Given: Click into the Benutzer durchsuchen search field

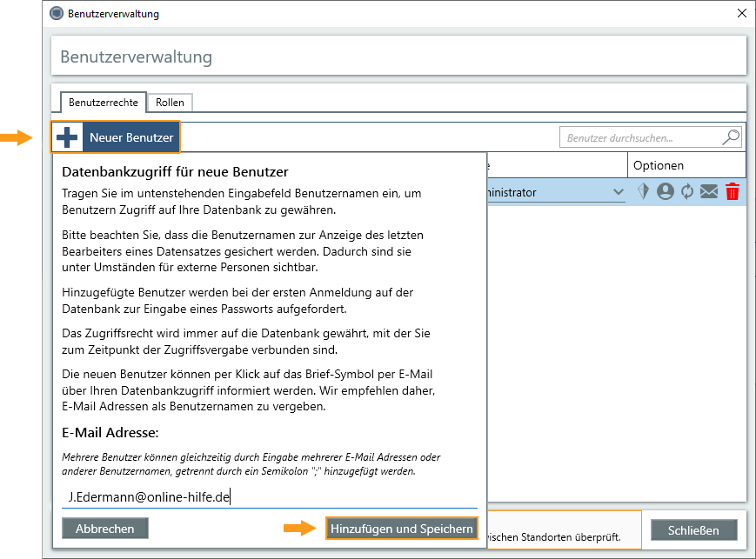Looking at the screenshot, I should pyautogui.click(x=642, y=137).
